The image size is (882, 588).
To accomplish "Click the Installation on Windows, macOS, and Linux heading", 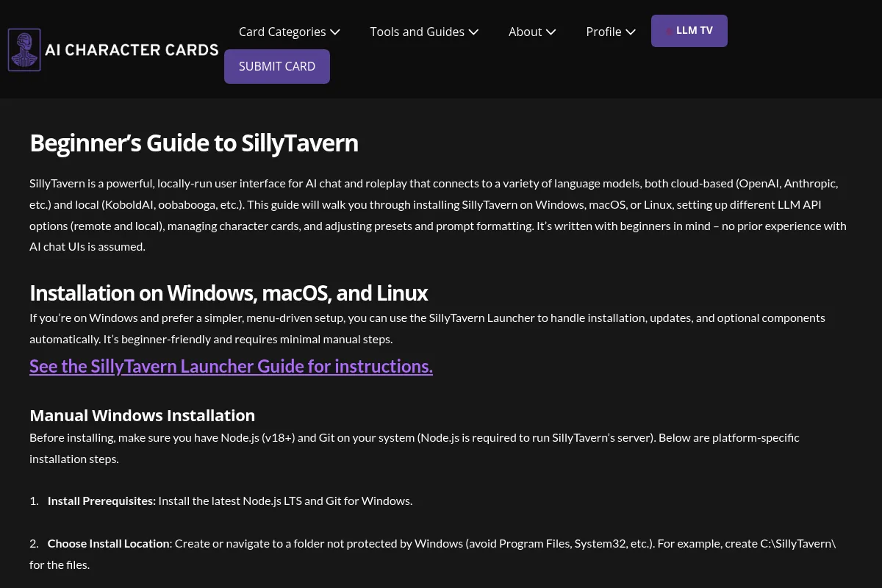I will click(229, 293).
